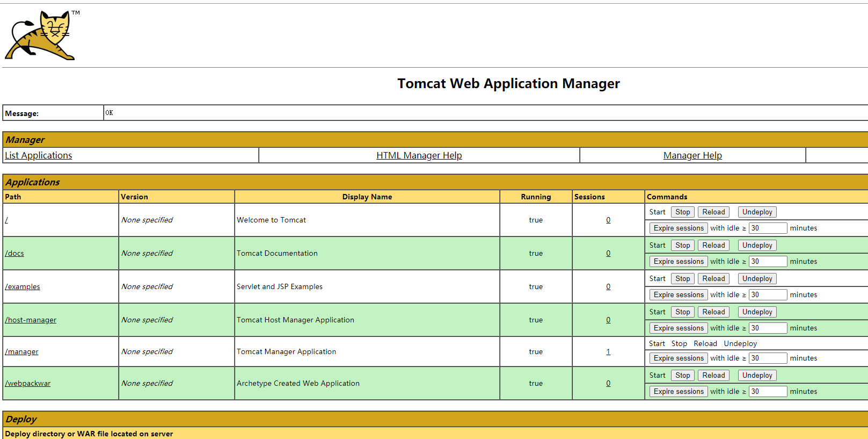Viewport: 868px width, 439px height.
Task: Open HTML Manager Help page
Action: [419, 155]
